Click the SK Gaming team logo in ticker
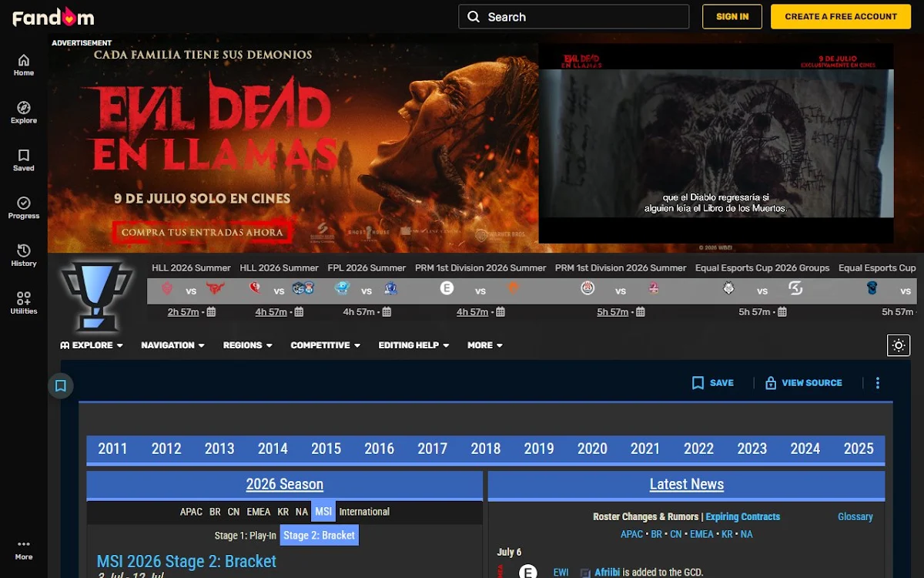 796,288
